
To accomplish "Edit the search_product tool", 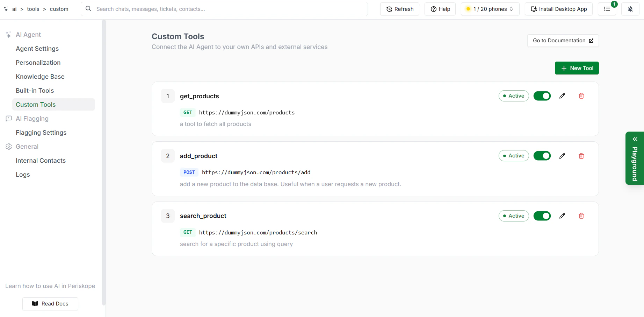I will 562,216.
